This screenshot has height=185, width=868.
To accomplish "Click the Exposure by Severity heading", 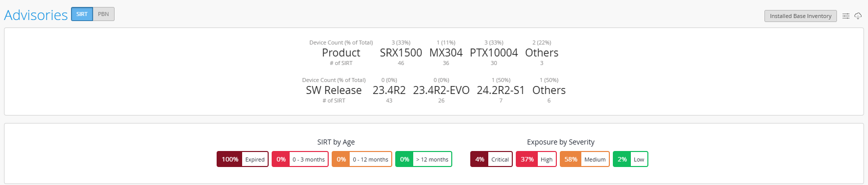I will pyautogui.click(x=561, y=142).
